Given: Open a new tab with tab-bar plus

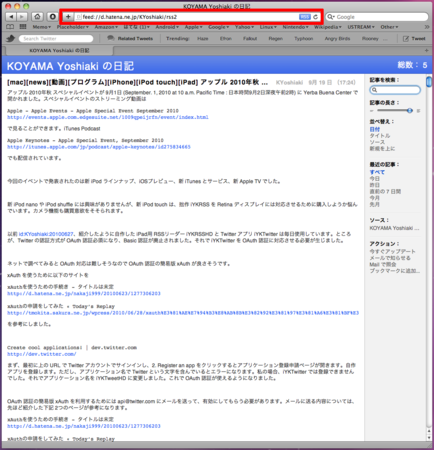Looking at the screenshot, I should point(426,50).
